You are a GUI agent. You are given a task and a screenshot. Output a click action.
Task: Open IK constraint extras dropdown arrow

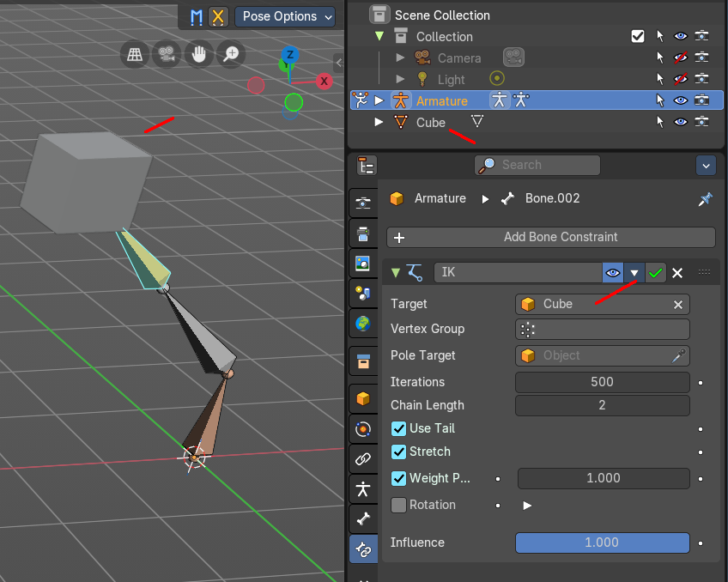point(634,273)
